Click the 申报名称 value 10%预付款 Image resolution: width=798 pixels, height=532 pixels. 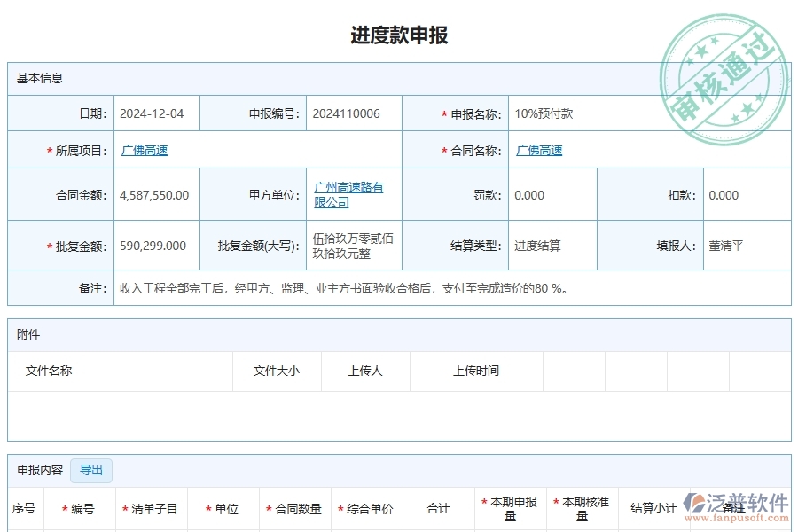tap(544, 112)
